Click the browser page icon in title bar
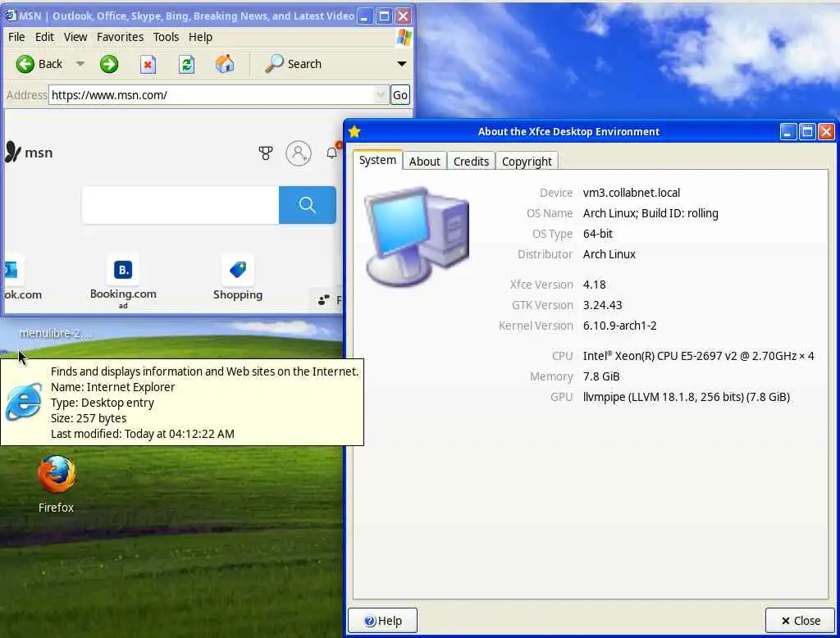The width and height of the screenshot is (840, 638). 11,16
